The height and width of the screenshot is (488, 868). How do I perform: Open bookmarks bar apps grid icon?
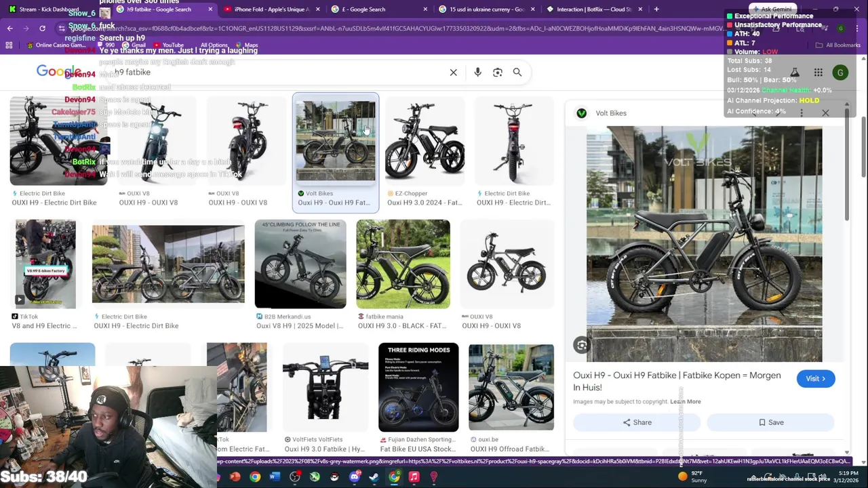(9, 45)
